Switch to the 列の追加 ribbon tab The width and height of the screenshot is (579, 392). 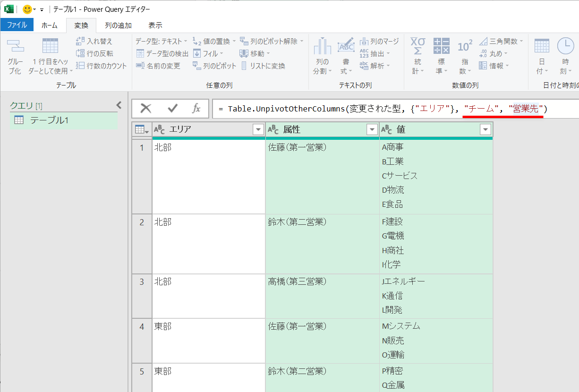pyautogui.click(x=118, y=25)
